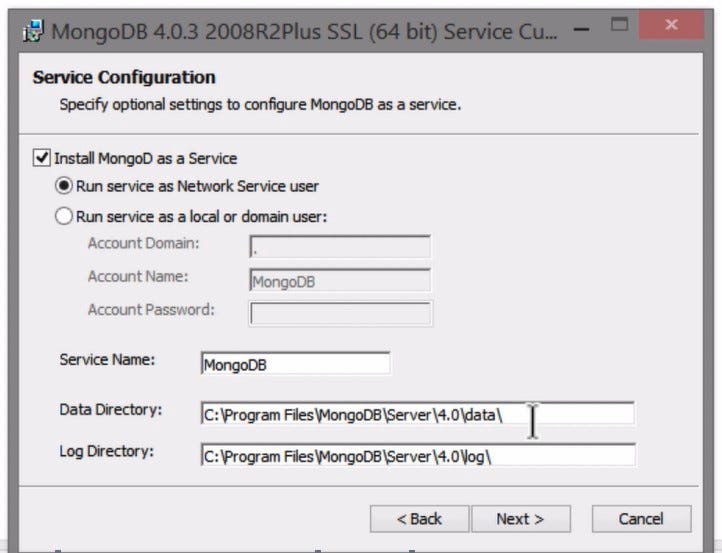Proceed with the Next > button
Viewport: 722px width, 553px height.
pos(521,519)
